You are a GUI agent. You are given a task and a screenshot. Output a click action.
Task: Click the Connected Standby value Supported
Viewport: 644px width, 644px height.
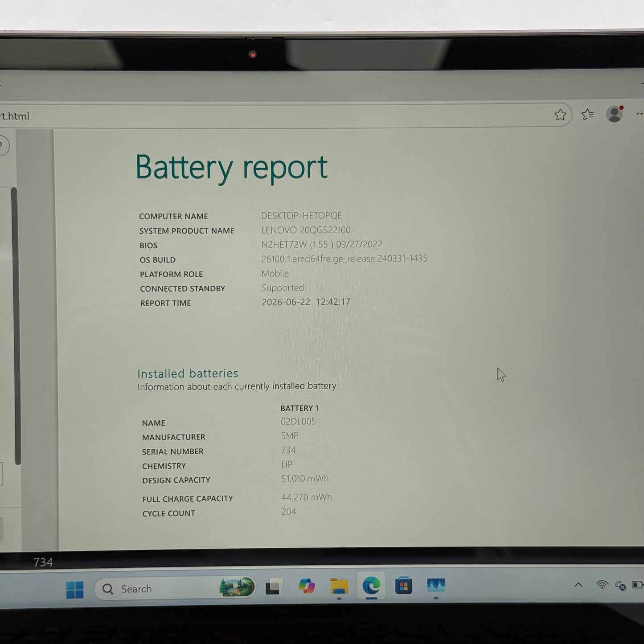click(283, 288)
